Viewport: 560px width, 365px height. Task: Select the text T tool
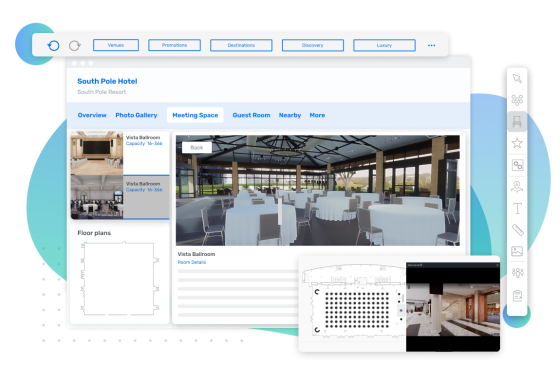(517, 208)
